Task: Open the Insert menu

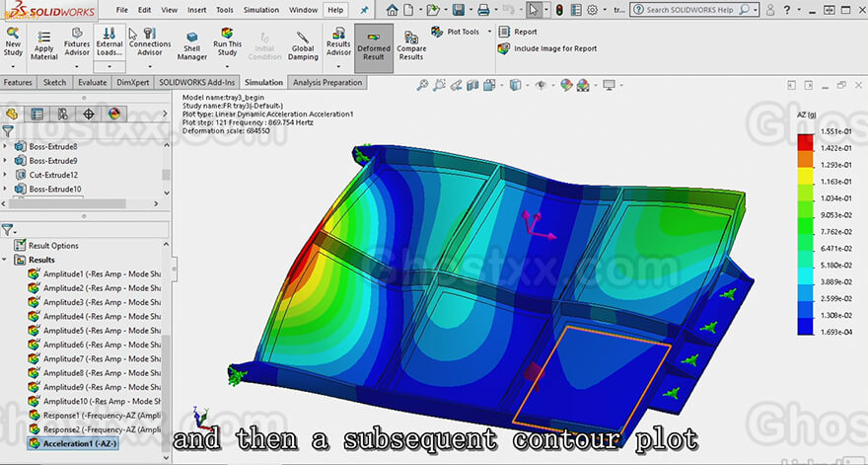Action: click(x=197, y=10)
